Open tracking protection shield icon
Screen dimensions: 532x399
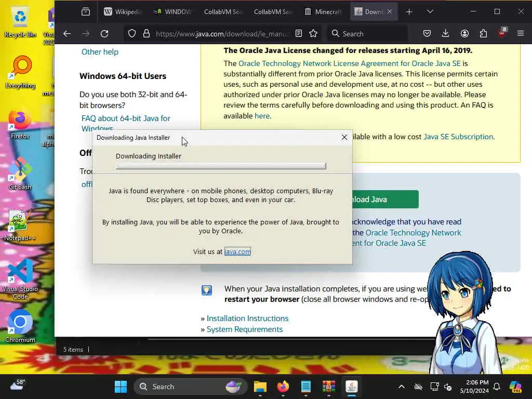pos(132,34)
